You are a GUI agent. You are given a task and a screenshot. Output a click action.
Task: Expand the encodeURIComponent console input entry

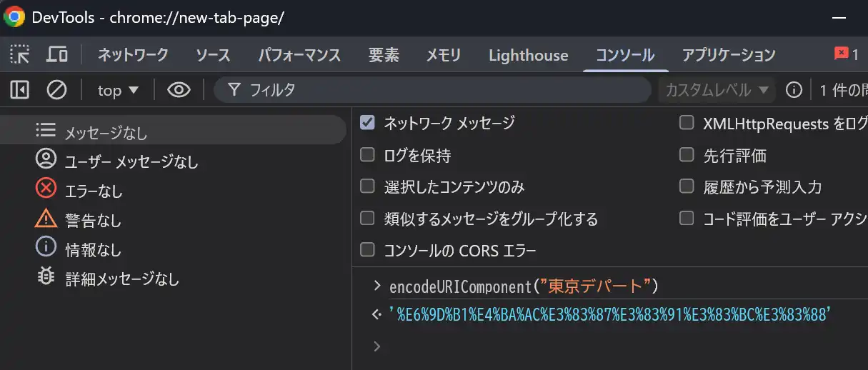[x=376, y=286]
